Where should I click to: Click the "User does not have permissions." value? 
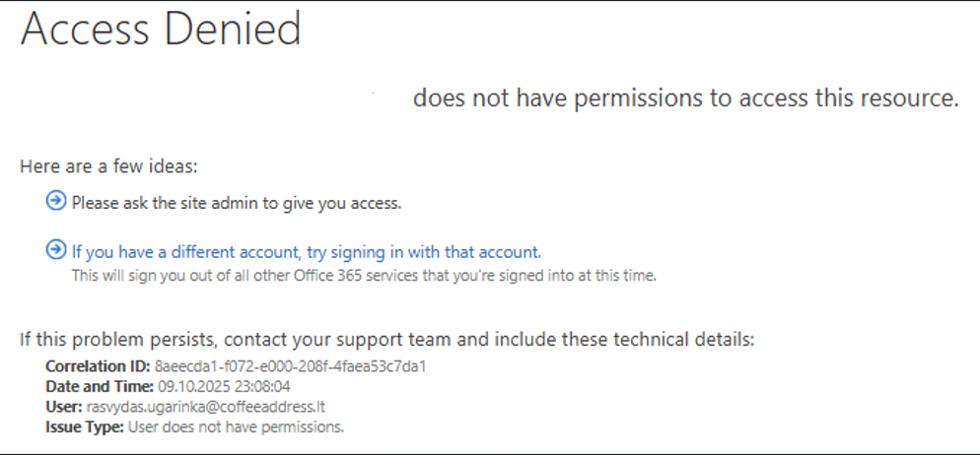(x=236, y=426)
